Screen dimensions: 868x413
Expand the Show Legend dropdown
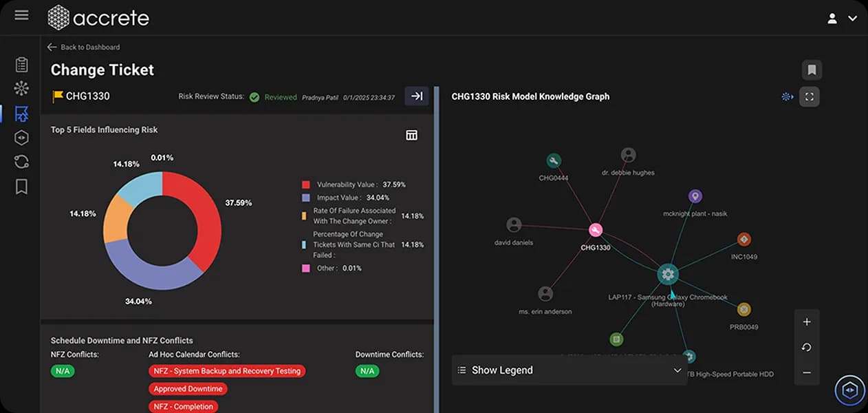(x=569, y=370)
